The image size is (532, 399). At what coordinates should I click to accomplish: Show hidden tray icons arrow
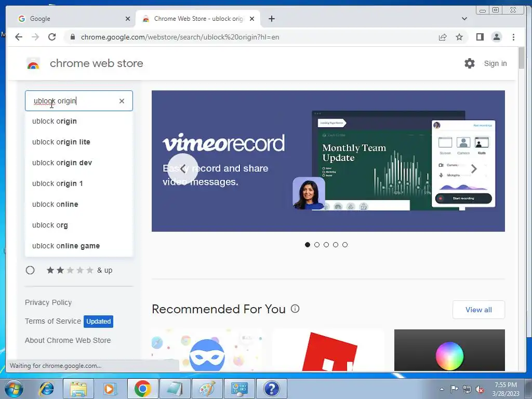[442, 389]
